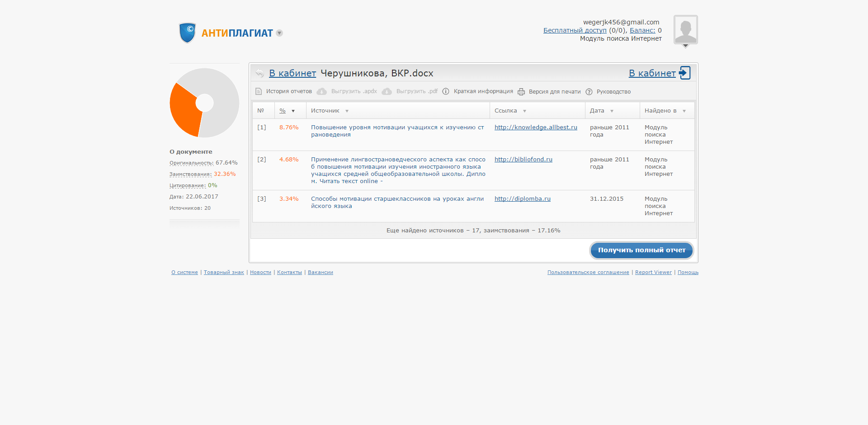868x425 pixels.
Task: Click the exit-to-cabinet door icon
Action: point(685,73)
